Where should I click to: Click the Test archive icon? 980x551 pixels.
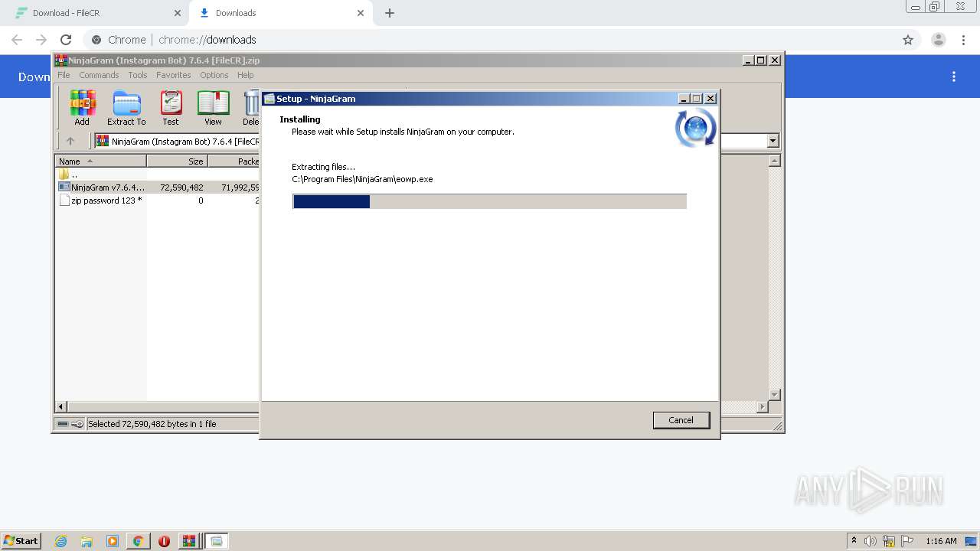(x=171, y=108)
